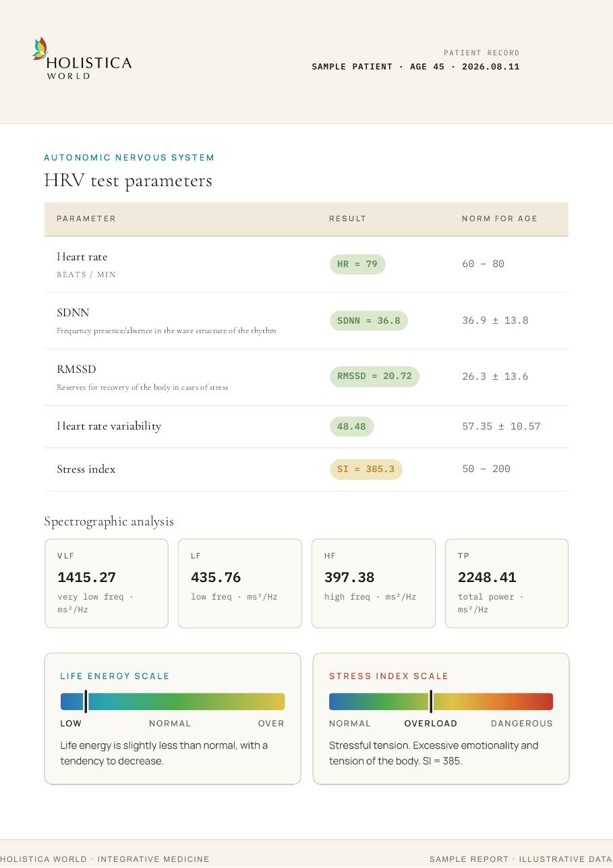
Task: Click the Heart rate row label
Action: click(x=82, y=257)
